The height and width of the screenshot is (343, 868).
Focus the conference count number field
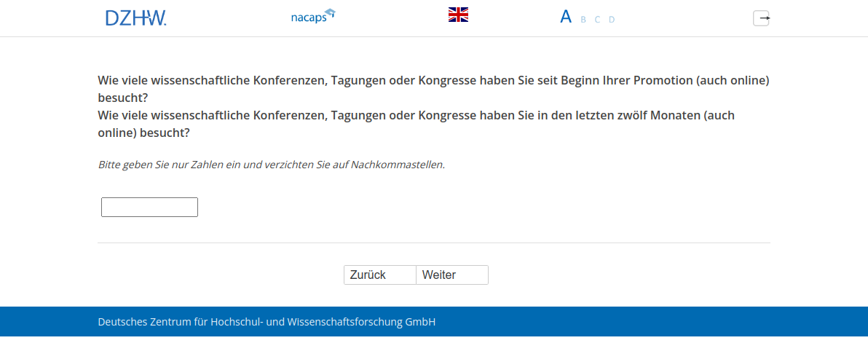149,208
